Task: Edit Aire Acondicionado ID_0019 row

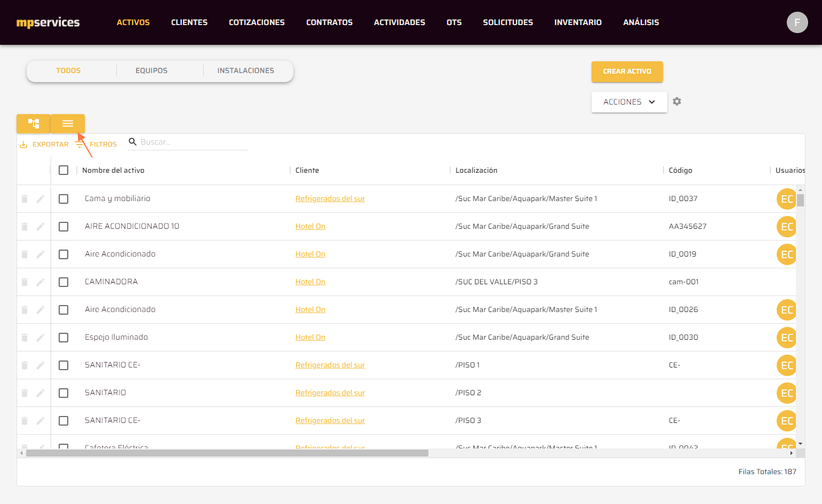Action: [x=41, y=254]
